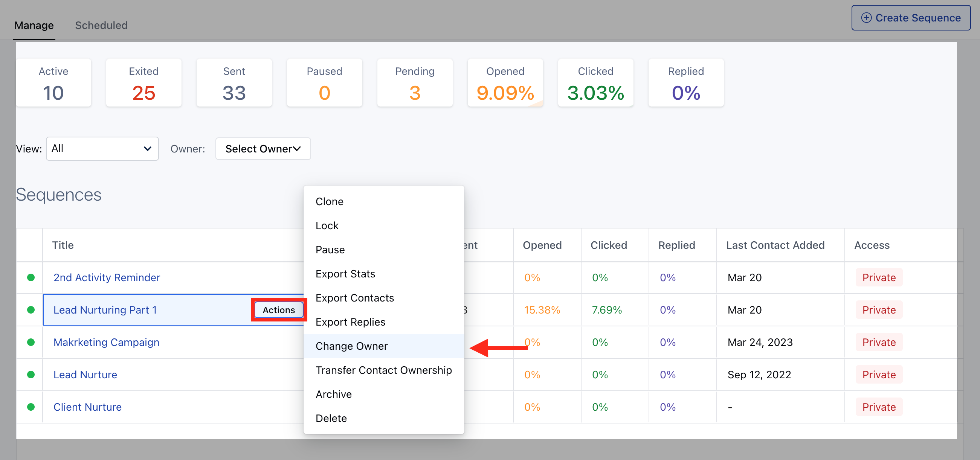
Task: Select Export Stats menu option
Action: point(383,274)
